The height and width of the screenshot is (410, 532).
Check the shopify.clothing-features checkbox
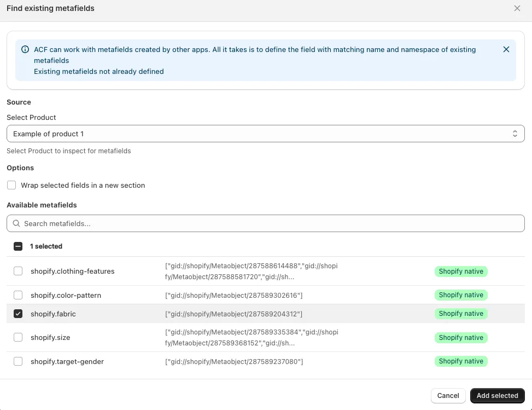tap(18, 271)
